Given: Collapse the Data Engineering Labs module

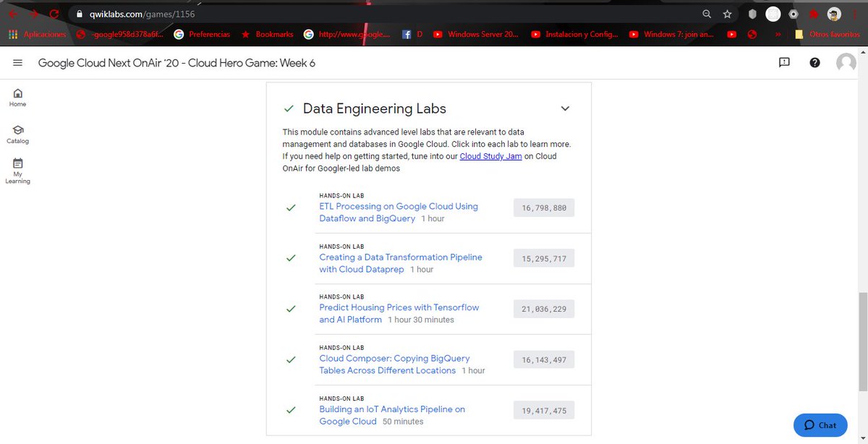Looking at the screenshot, I should (x=565, y=108).
